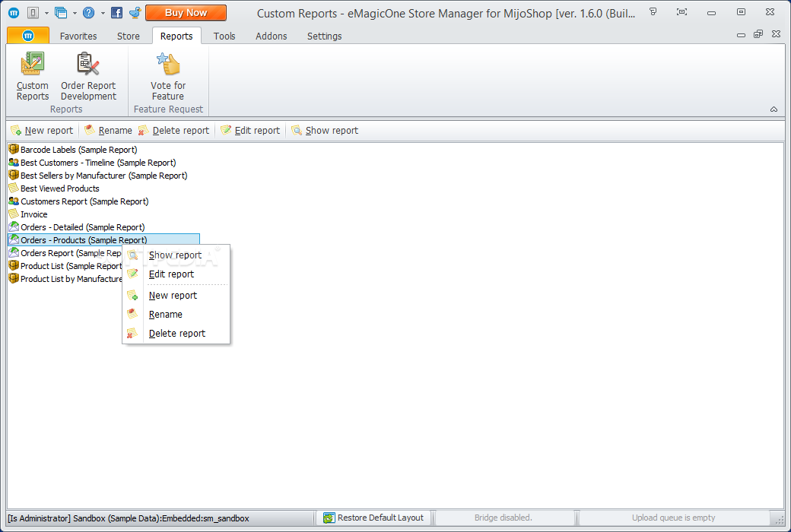The width and height of the screenshot is (791, 532).
Task: Open the dropdown arrow next to the windows icon
Action: pyautogui.click(x=75, y=13)
